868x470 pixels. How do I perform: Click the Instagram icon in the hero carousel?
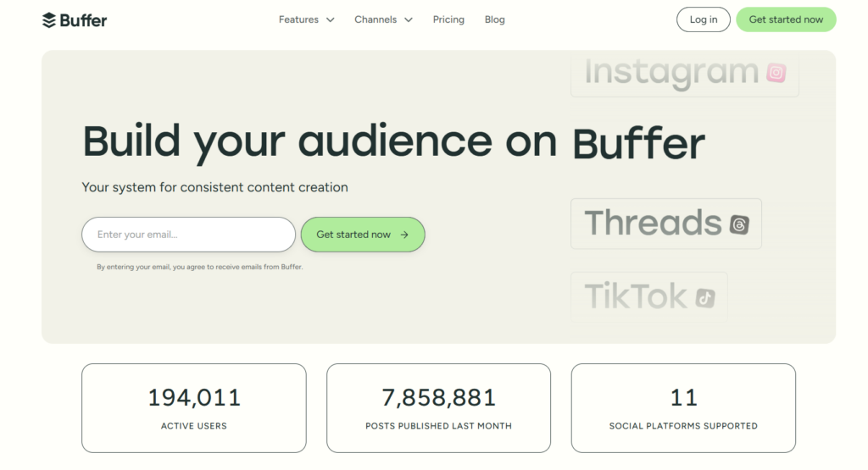click(x=776, y=73)
